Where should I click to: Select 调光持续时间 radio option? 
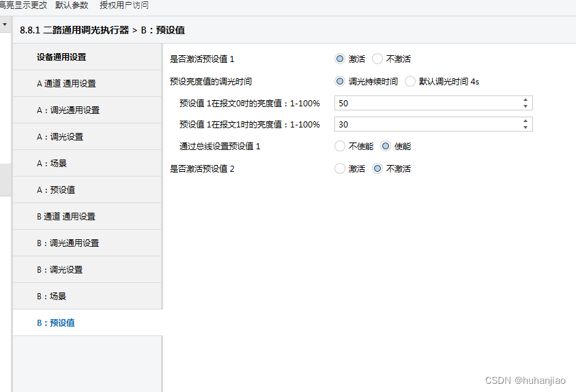pos(340,82)
